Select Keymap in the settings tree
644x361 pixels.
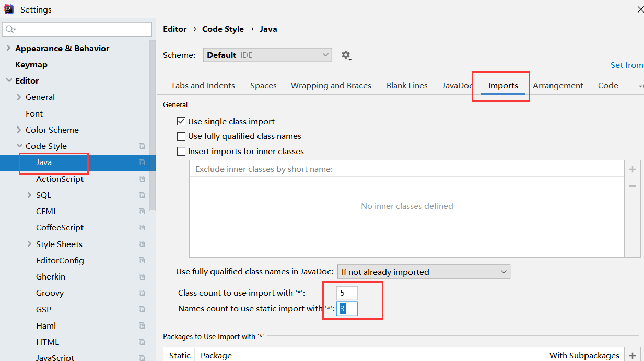coord(31,65)
